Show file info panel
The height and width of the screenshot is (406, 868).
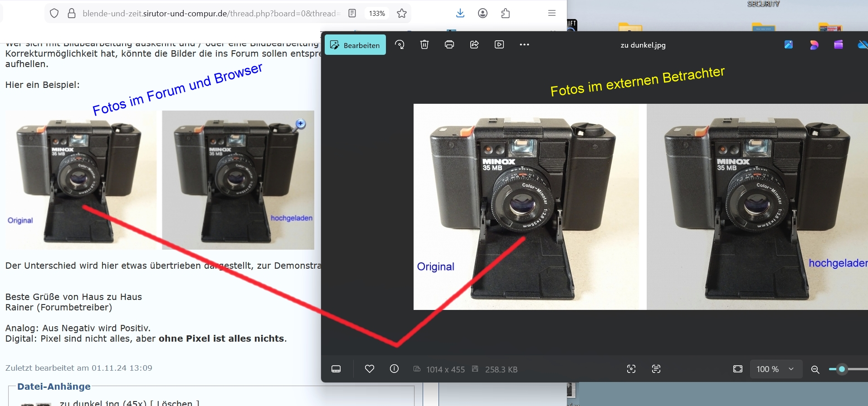click(394, 369)
